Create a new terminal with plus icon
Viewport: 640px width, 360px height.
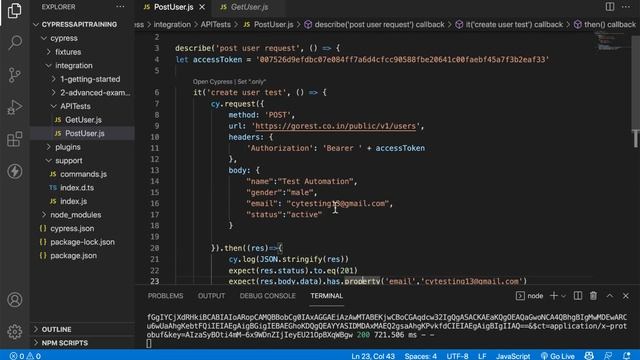[x=553, y=296]
